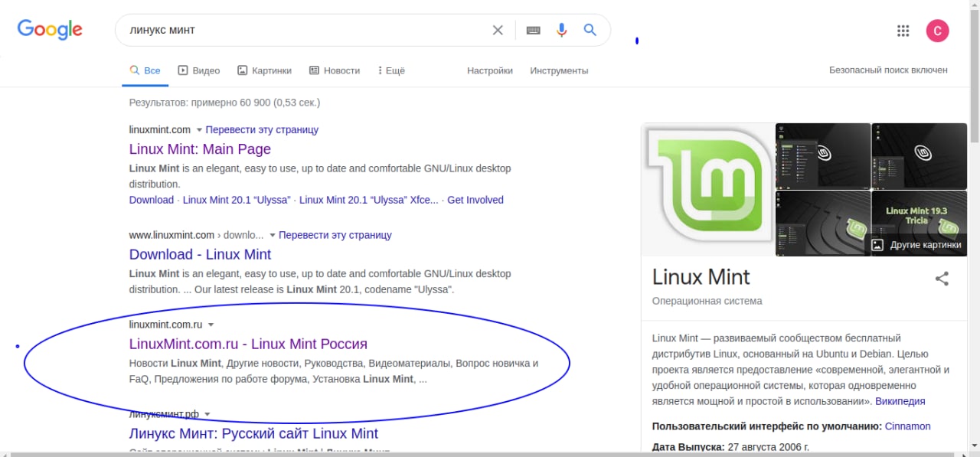This screenshot has height=457, width=980.
Task: Expand dropdown arrow next to linuxmint.com.ru
Action: click(211, 325)
